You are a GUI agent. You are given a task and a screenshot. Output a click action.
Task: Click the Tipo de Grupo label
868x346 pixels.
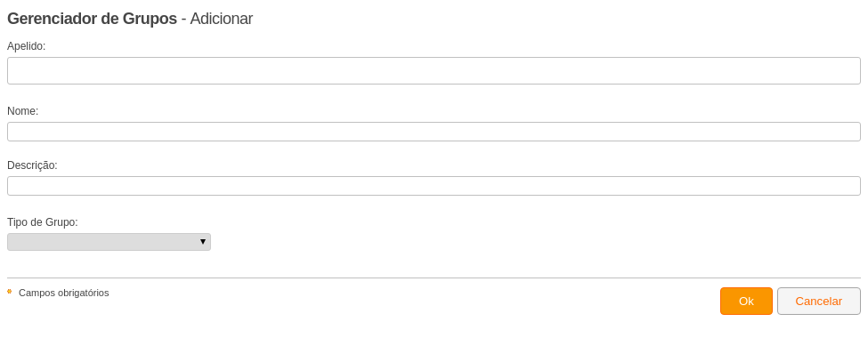(x=43, y=222)
